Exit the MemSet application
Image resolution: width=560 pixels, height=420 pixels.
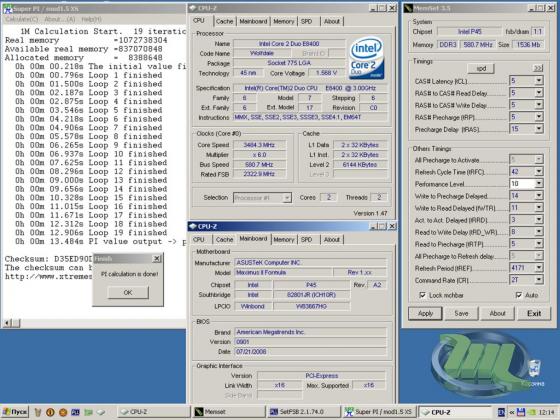534,313
